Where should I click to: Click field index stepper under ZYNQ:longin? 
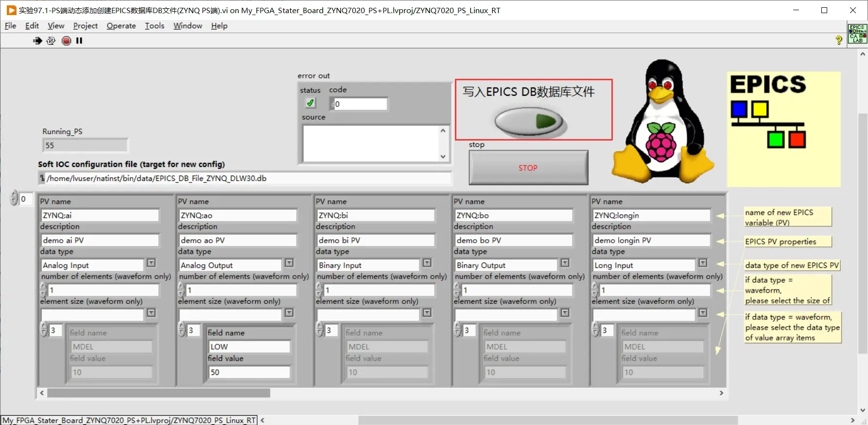click(596, 330)
